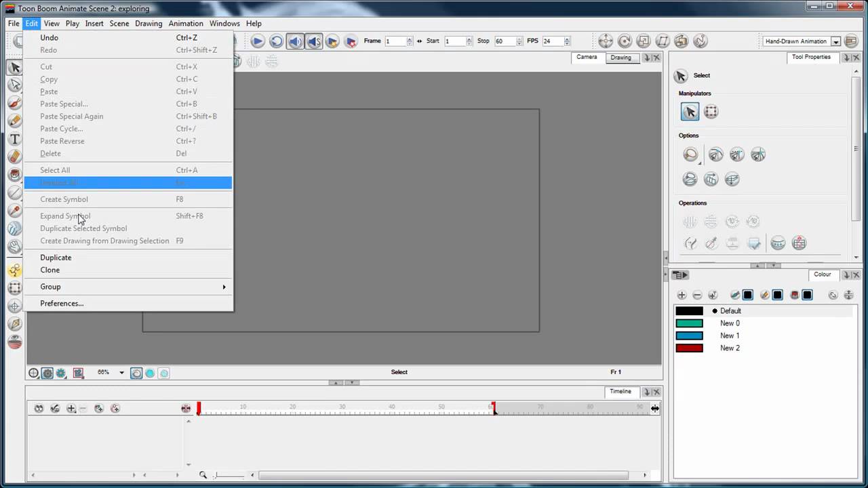Select the Pencil tool in left toolbar
Viewport: 868px width, 488px height.
click(x=14, y=121)
